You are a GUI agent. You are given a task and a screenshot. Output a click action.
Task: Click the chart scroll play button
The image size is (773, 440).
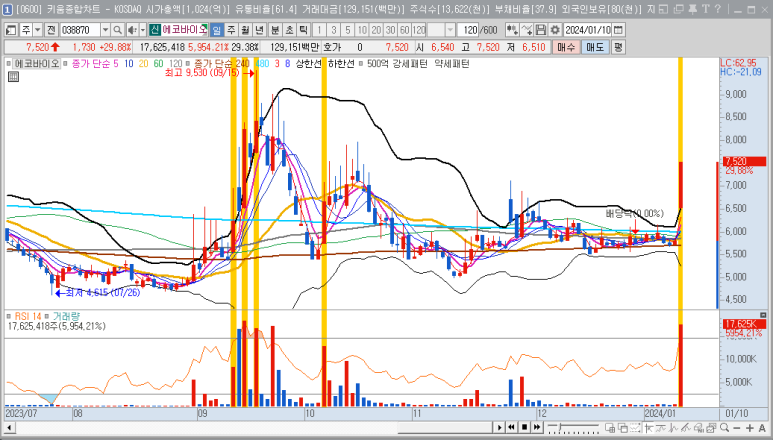click(x=499, y=427)
